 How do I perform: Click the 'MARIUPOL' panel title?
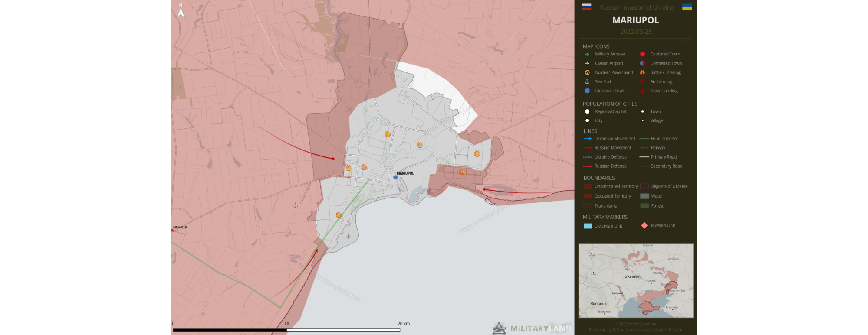tap(636, 20)
